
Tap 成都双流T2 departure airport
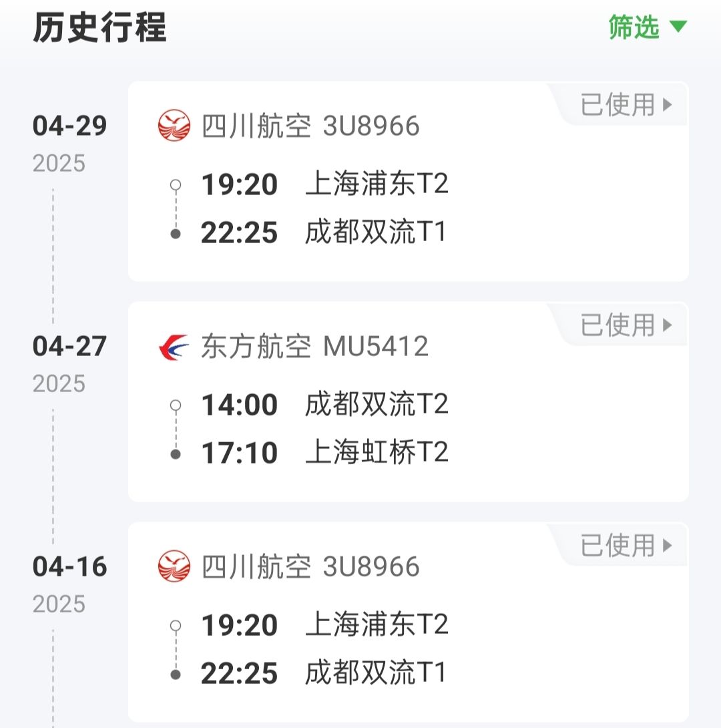click(377, 405)
